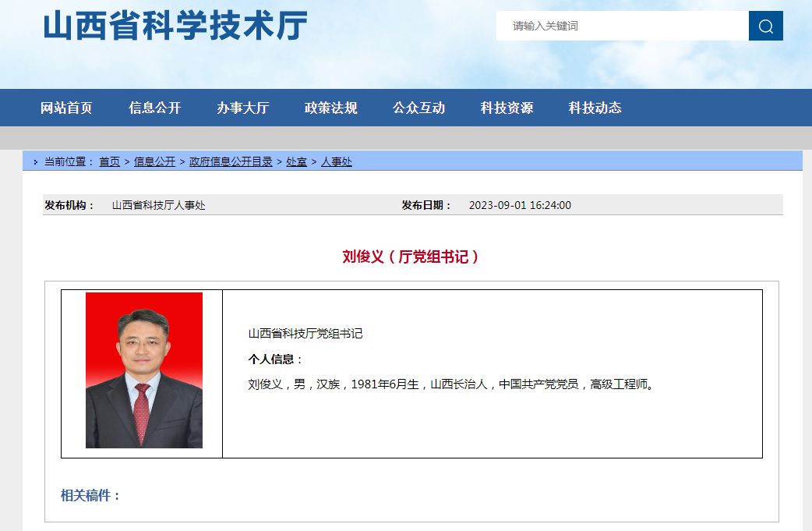Select the portrait photo of 刘俊义
The image size is (812, 531).
[x=143, y=372]
